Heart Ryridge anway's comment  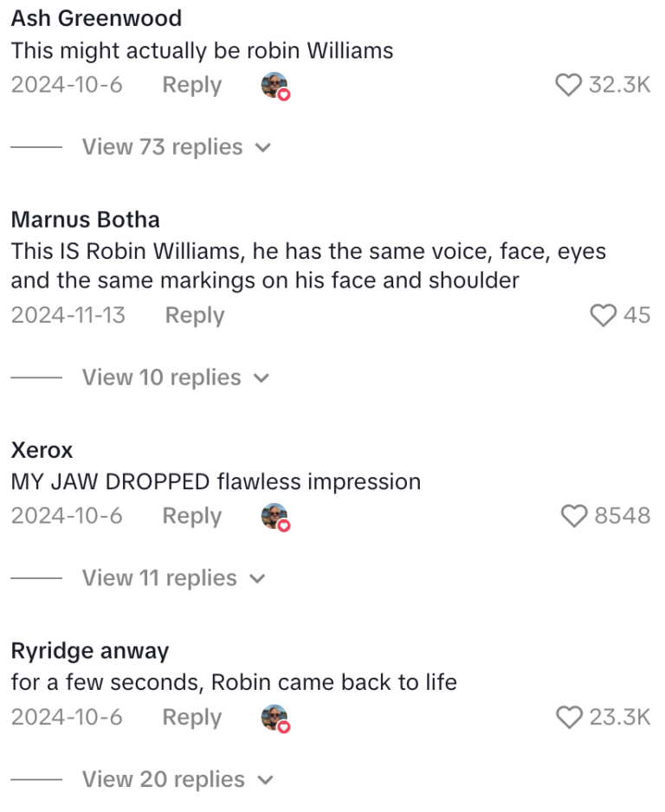[568, 717]
